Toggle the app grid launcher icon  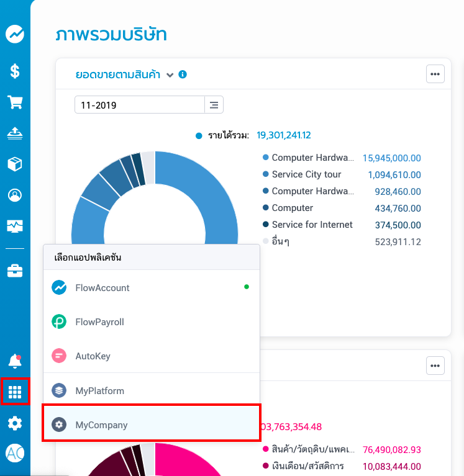click(x=15, y=392)
